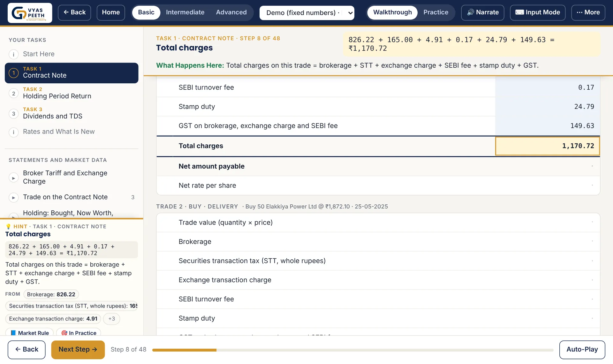Click the Total charges value 1,170.72
This screenshot has width=613, height=364.
click(x=548, y=146)
